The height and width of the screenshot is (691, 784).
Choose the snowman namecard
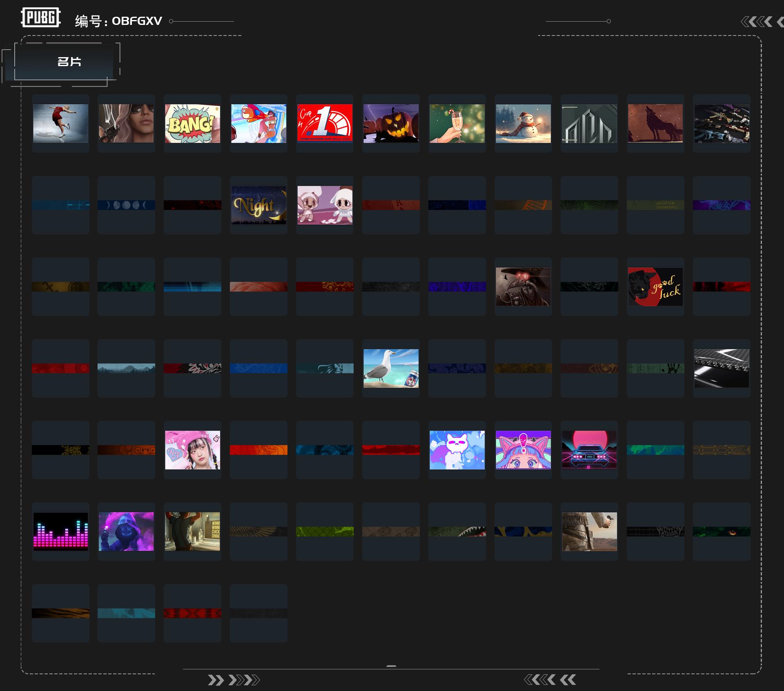pyautogui.click(x=523, y=123)
